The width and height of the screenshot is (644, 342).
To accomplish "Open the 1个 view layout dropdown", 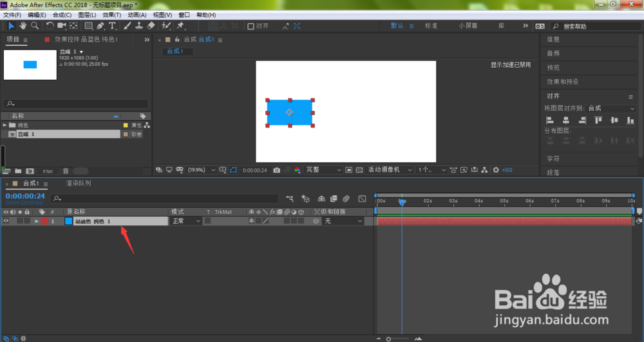I will click(431, 170).
